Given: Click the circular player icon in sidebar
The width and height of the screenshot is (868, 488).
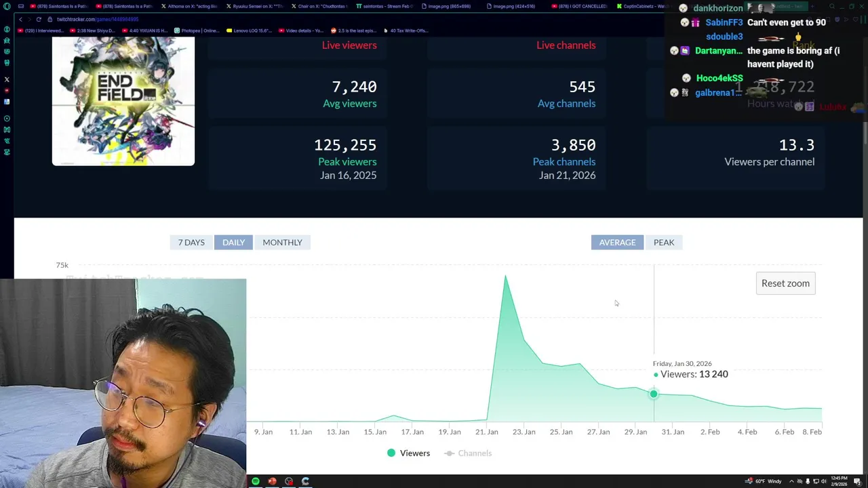Looking at the screenshot, I should (x=7, y=119).
